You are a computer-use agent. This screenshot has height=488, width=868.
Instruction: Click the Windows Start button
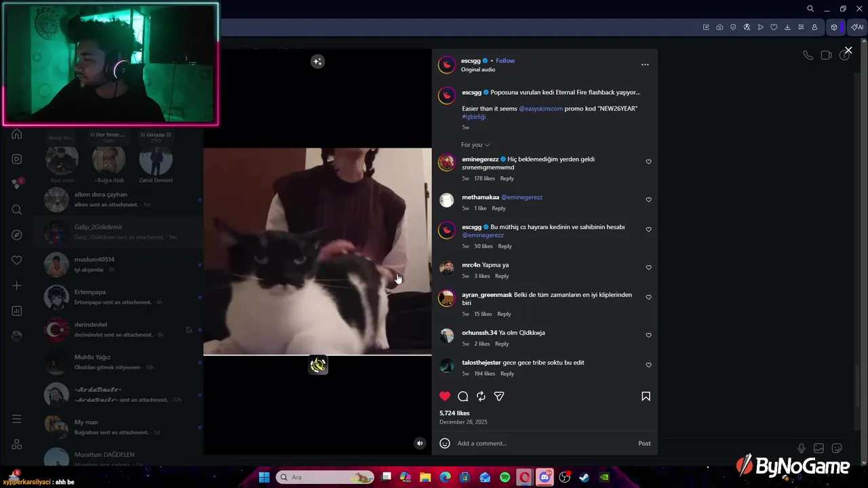[264, 477]
